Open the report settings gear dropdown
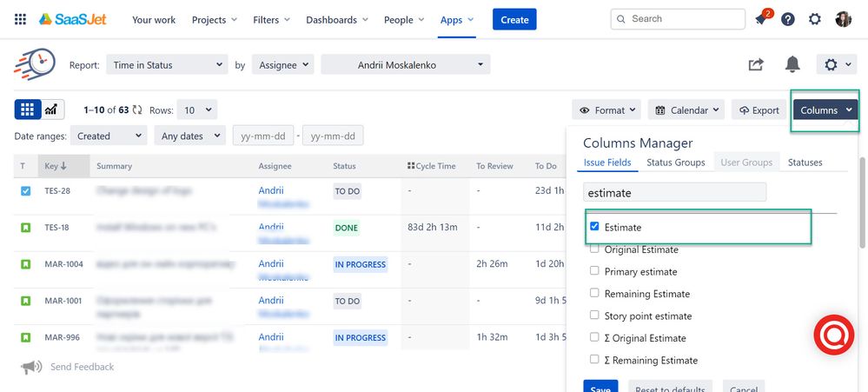Viewport: 868px width, 392px height. (837, 65)
